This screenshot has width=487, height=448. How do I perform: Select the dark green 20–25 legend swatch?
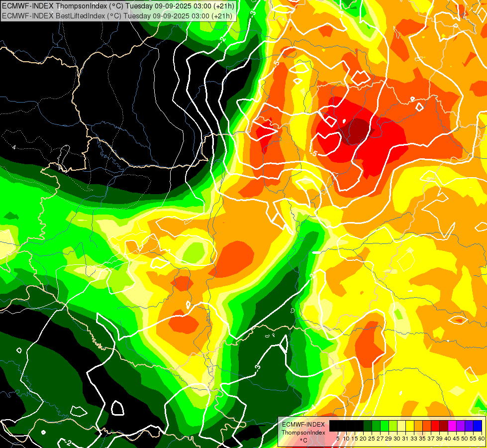(368, 426)
